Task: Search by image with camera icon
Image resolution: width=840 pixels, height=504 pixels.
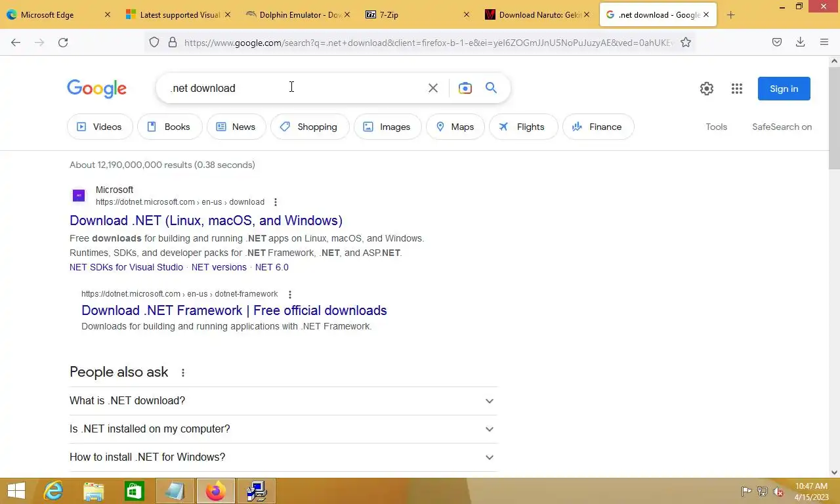Action: (465, 88)
